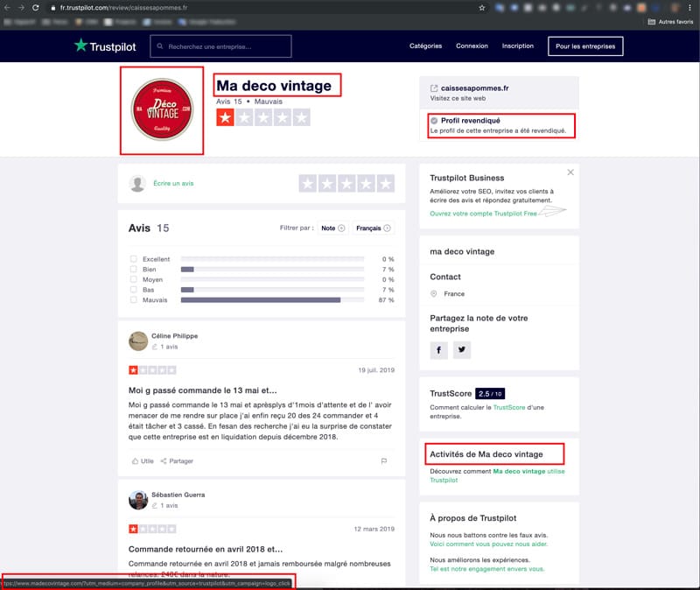Open the Note filter dropdown
The width and height of the screenshot is (700, 590).
332,228
